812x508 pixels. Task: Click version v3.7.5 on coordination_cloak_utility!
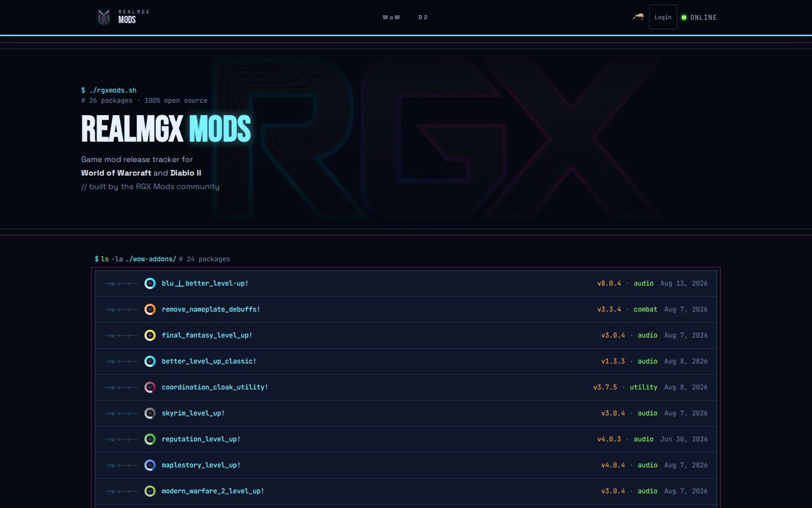pyautogui.click(x=605, y=387)
